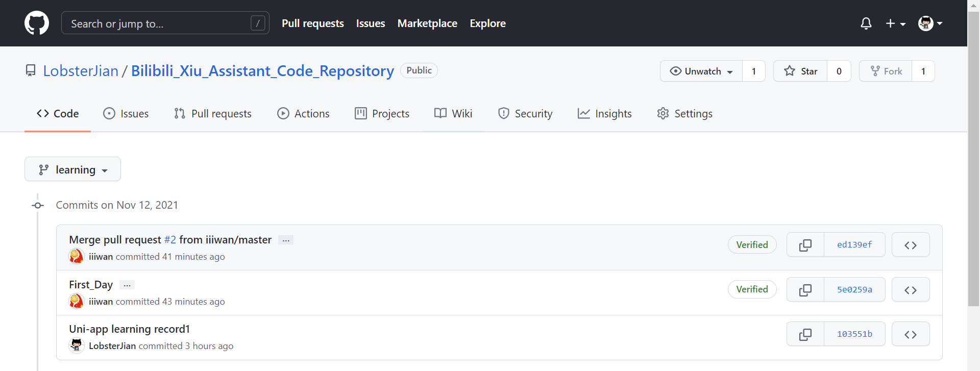Click LobsterJian avatar on Uni-app commit
Viewport: 980px width, 371px height.
coord(77,346)
